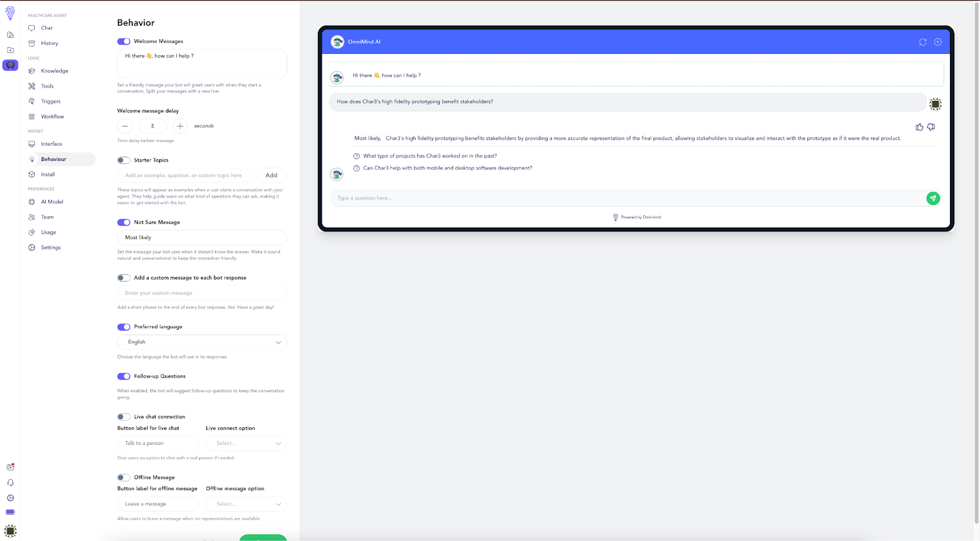
Task: Click the OmniMind brain logo at top-left
Action: [10, 13]
